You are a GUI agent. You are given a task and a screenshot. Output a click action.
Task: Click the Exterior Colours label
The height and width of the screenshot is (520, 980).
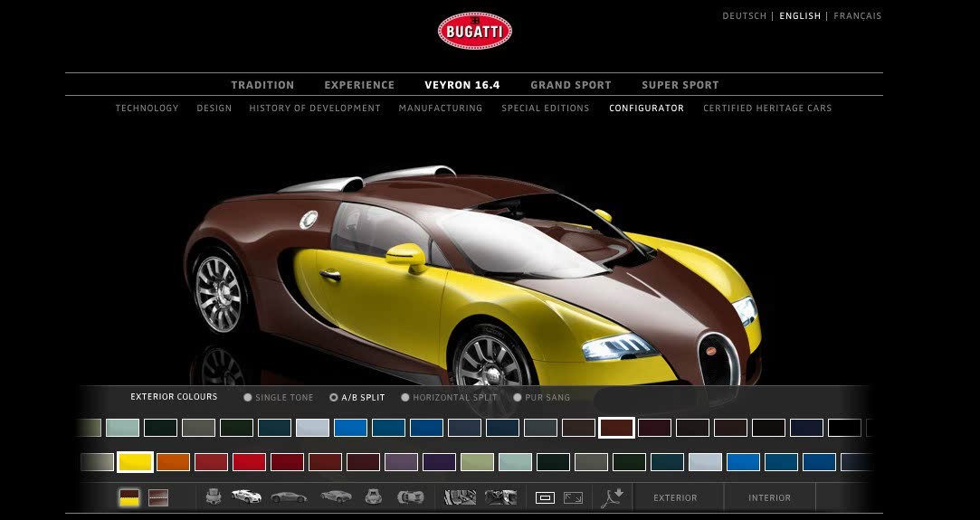point(174,396)
